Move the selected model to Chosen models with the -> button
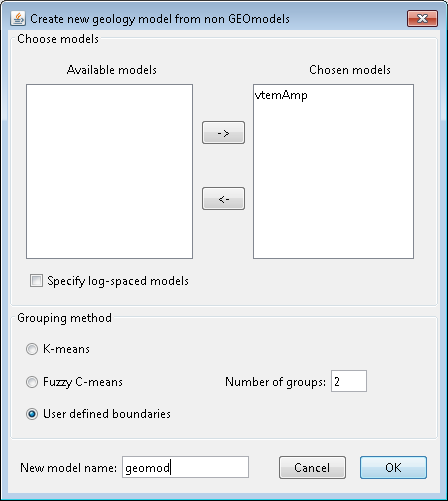 (223, 133)
